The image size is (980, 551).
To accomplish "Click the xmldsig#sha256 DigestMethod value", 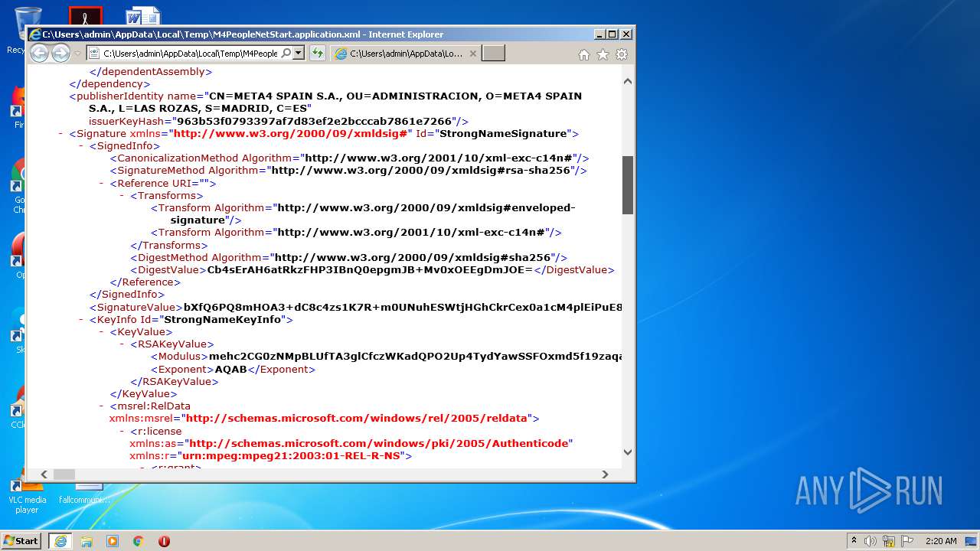I will [413, 258].
